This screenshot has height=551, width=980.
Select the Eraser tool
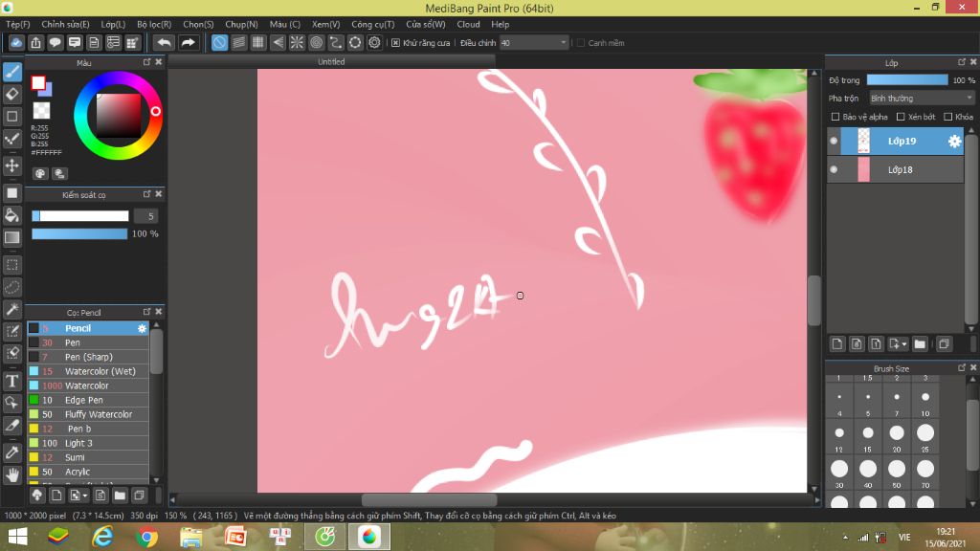click(x=11, y=95)
